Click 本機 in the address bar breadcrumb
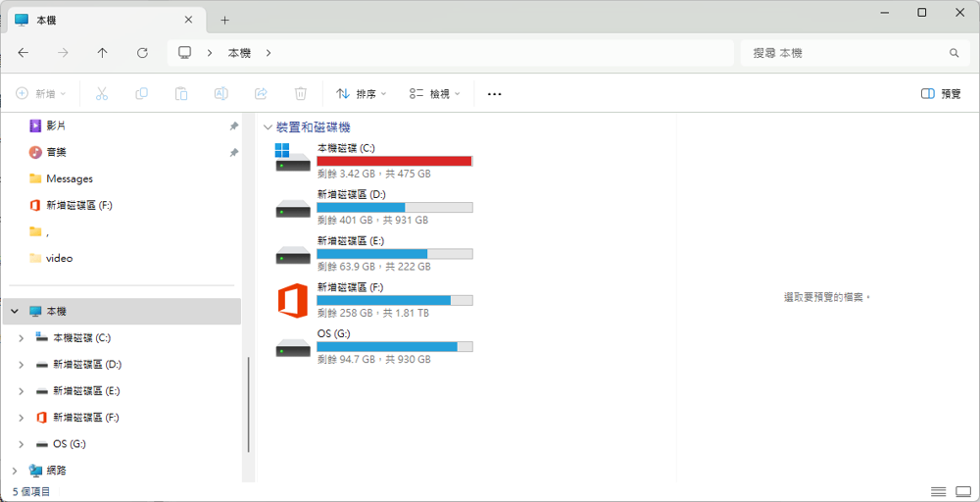Viewport: 980px width, 502px height. click(239, 53)
